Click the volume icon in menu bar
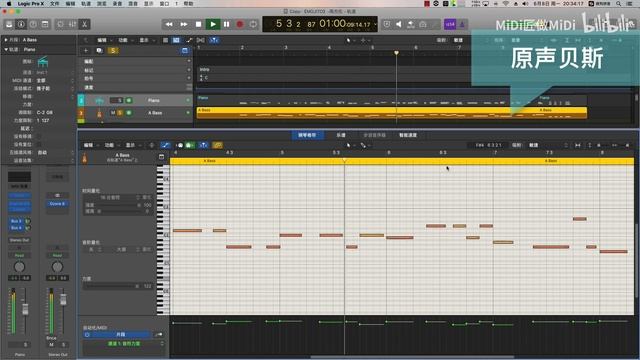The image size is (640, 360). click(x=525, y=4)
